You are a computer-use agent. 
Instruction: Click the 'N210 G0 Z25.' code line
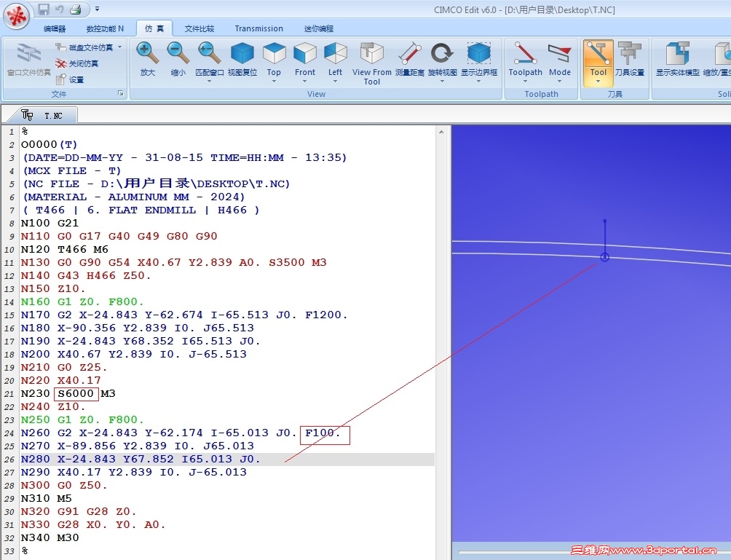(x=64, y=368)
